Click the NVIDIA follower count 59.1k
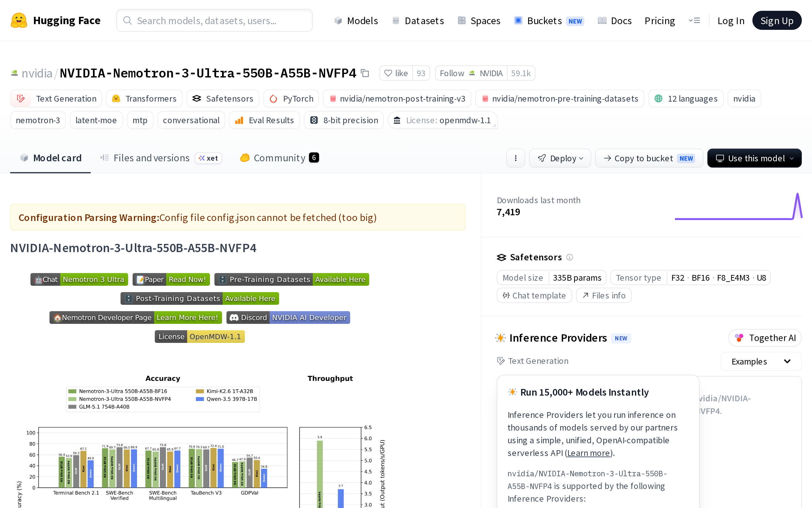Viewport: 812px width, 508px height. [x=521, y=73]
